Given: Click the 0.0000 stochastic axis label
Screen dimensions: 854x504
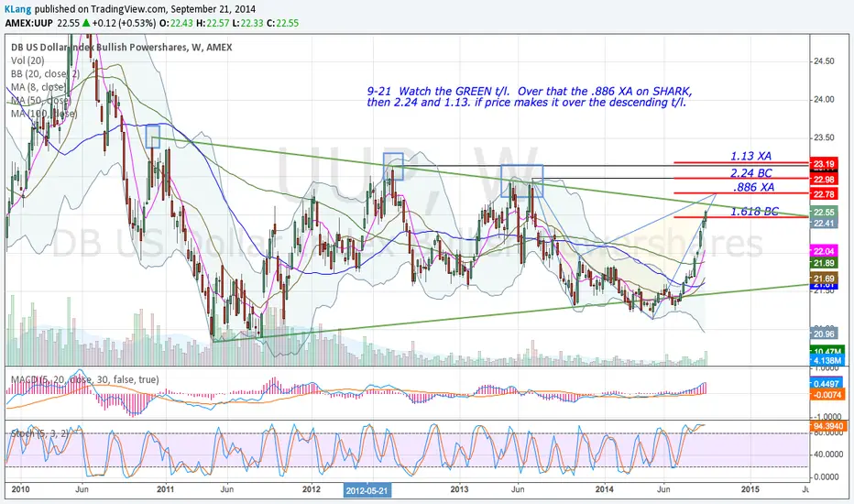Looking at the screenshot, I should pos(826,477).
